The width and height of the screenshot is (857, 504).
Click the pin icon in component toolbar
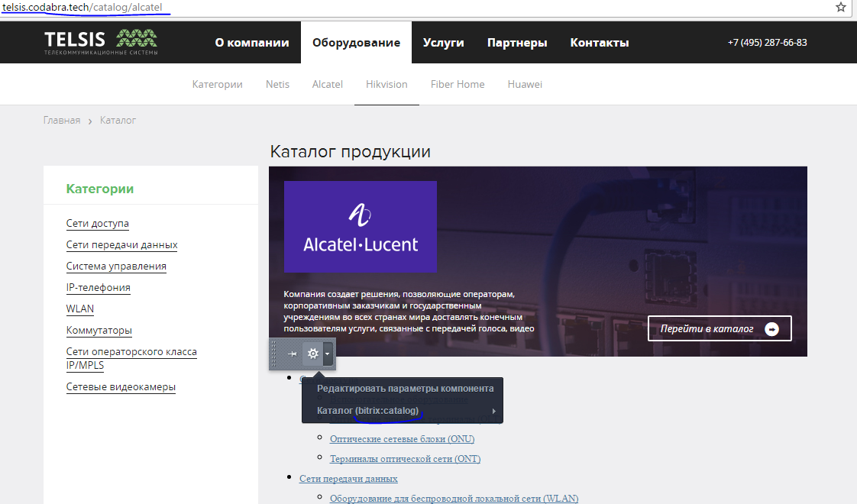pos(293,354)
